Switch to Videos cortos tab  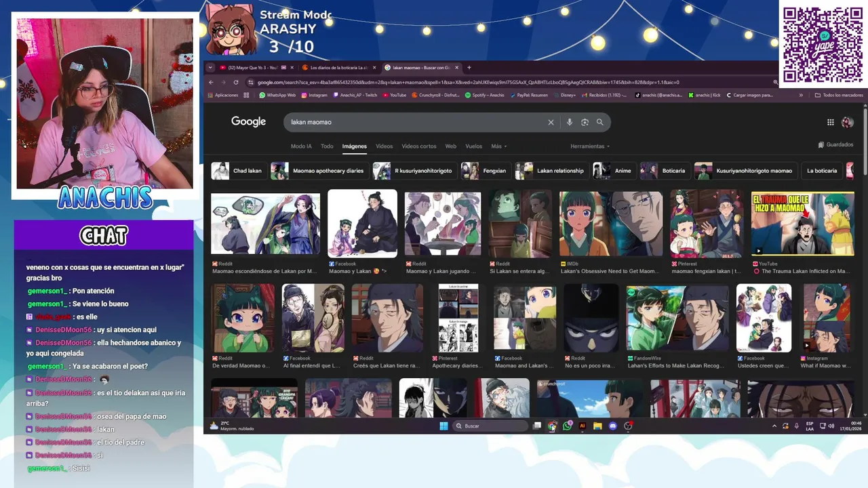tap(419, 146)
